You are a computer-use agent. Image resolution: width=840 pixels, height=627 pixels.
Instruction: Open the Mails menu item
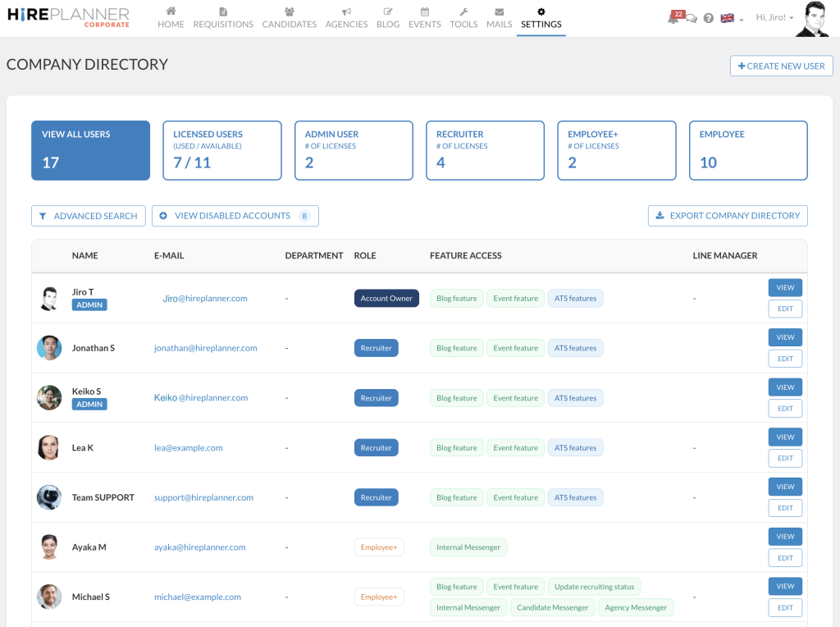tap(499, 17)
